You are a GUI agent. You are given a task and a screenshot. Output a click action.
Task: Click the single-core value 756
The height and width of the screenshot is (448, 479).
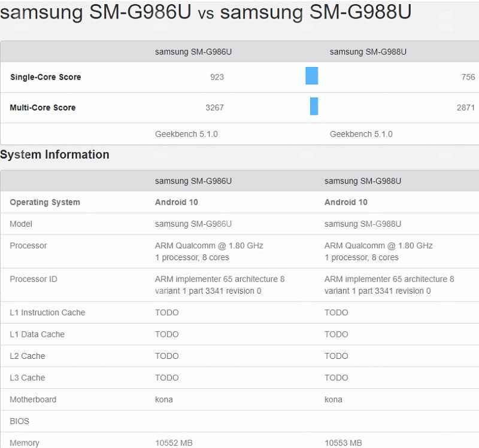pyautogui.click(x=468, y=77)
